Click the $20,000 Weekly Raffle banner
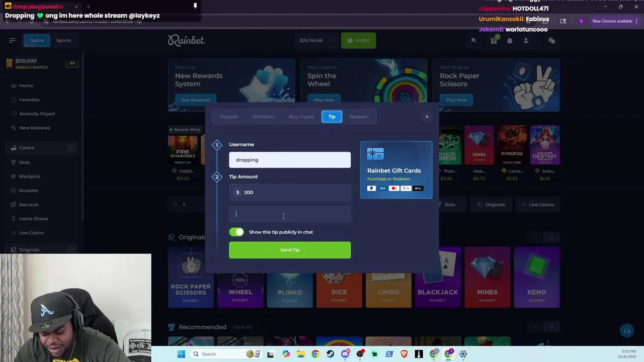 (x=43, y=63)
